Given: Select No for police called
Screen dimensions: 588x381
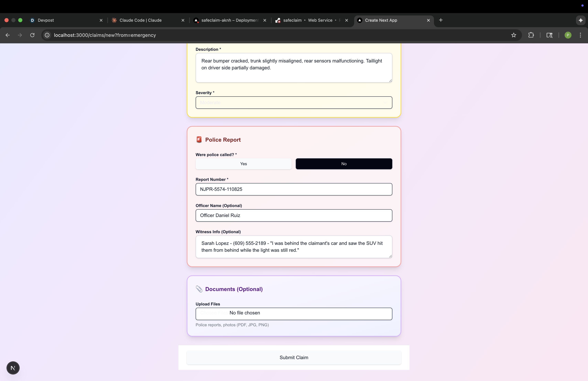Looking at the screenshot, I should coord(344,164).
